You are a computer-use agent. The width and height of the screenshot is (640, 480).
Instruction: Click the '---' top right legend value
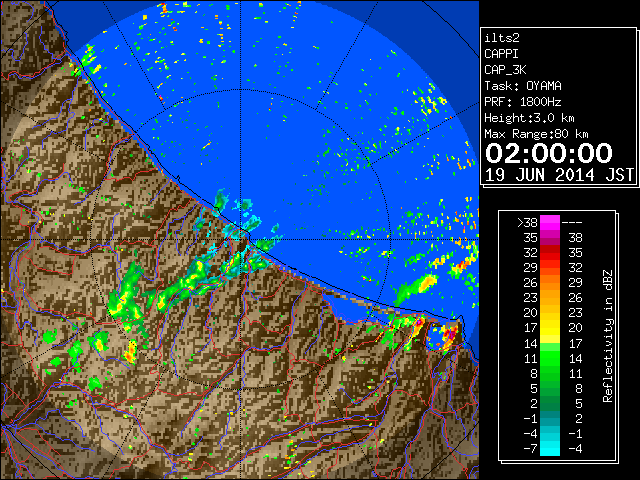point(572,223)
